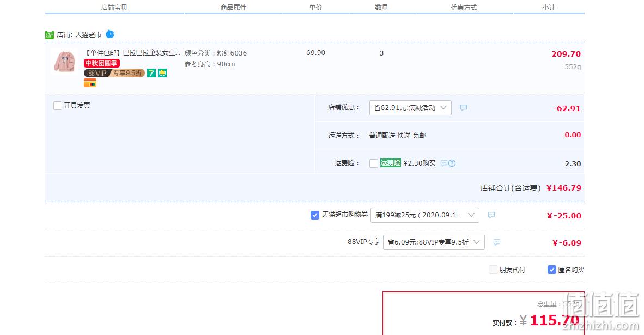Click the store total ¥146.79
Image resolution: width=644 pixels, height=335 pixels.
(x=563, y=187)
